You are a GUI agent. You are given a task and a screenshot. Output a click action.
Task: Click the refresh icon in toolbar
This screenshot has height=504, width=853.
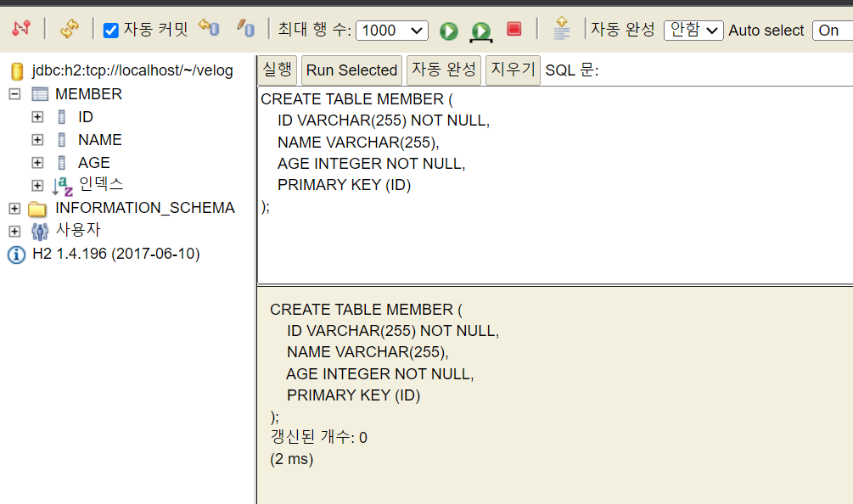[x=69, y=28]
